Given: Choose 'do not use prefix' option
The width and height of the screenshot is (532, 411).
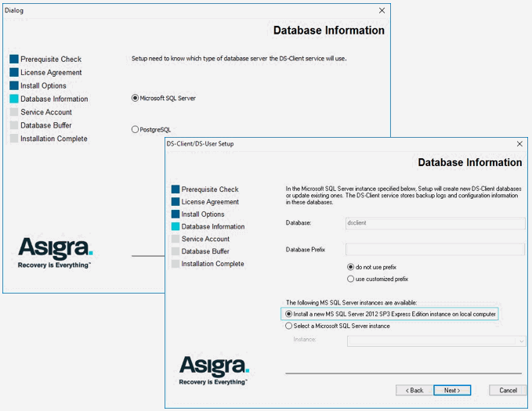Looking at the screenshot, I should click(350, 267).
